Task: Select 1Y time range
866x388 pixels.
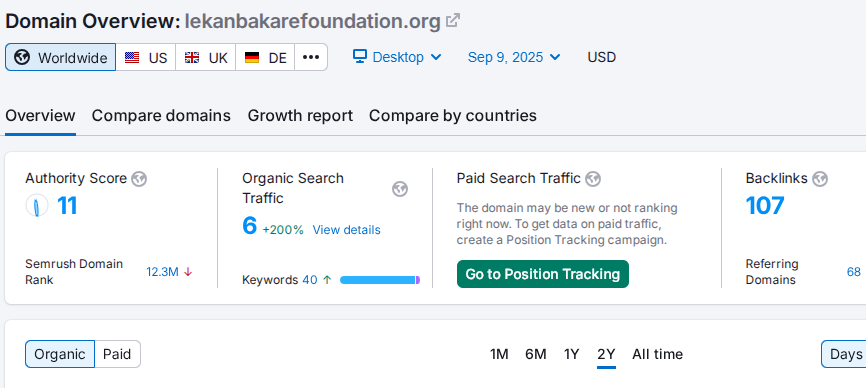Action: [572, 354]
